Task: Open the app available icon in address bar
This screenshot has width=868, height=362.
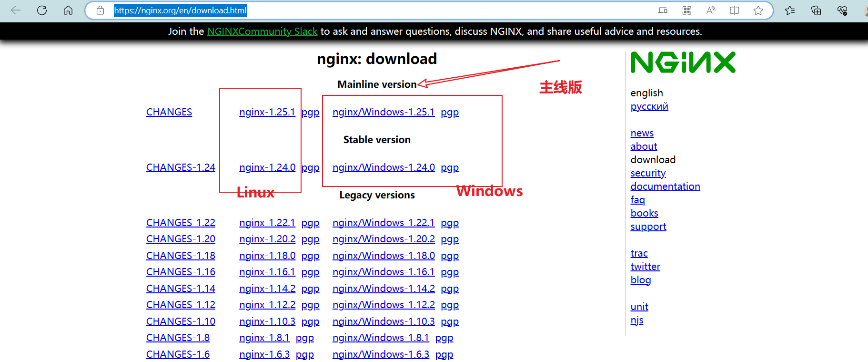Action: [x=663, y=10]
